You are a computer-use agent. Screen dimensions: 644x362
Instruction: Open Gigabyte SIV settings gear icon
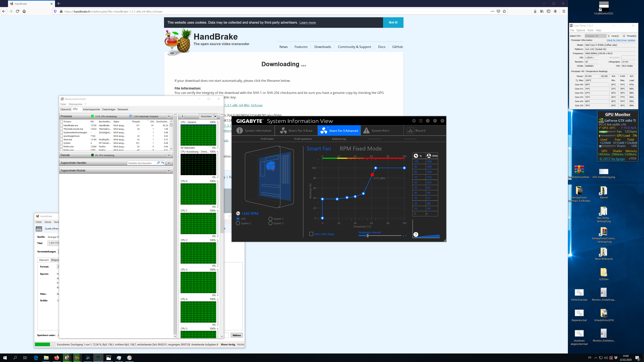[414, 121]
